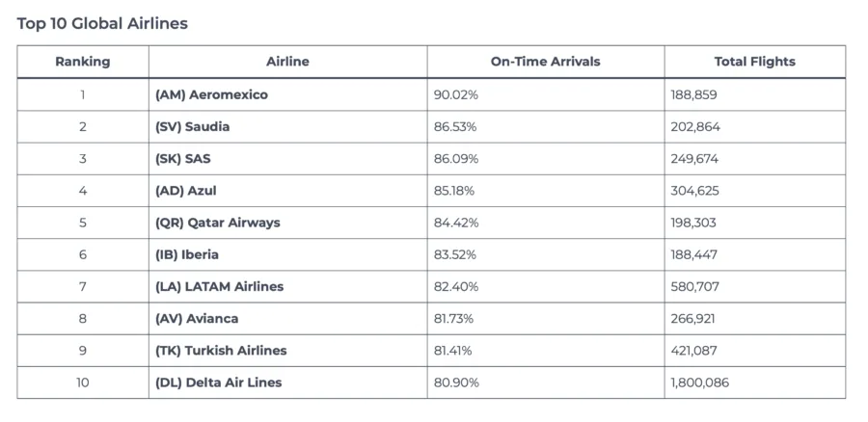Click the Ranking column header
The image size is (868, 422).
pos(83,62)
